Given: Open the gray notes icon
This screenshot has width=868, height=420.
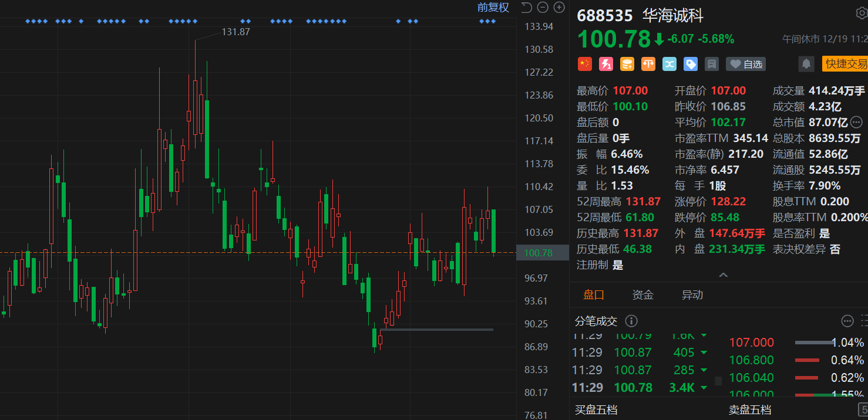Looking at the screenshot, I should point(711,64).
